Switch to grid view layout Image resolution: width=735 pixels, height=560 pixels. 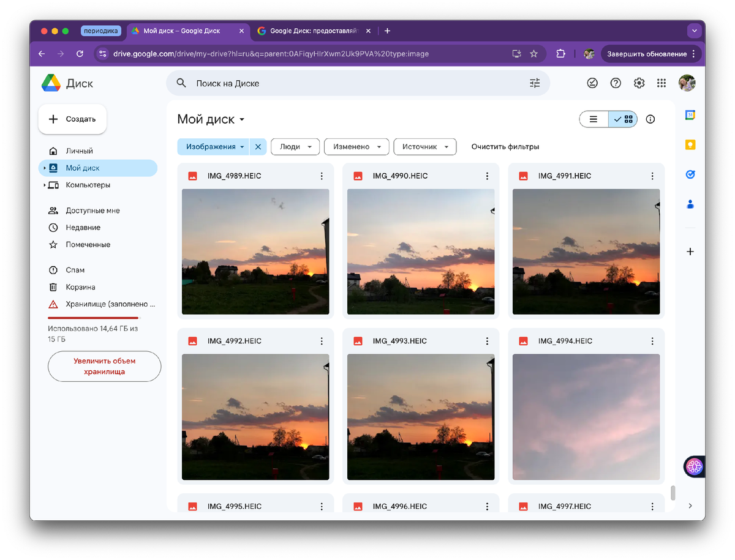point(623,119)
